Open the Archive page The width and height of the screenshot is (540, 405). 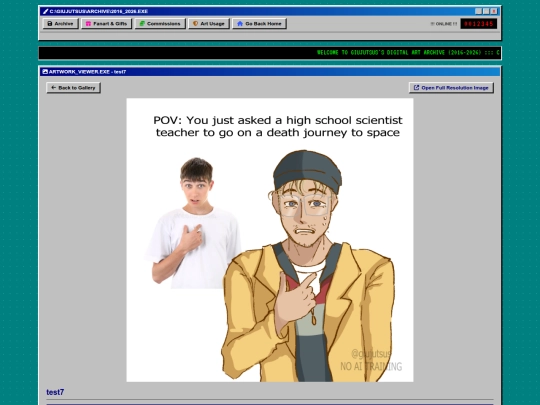(61, 24)
